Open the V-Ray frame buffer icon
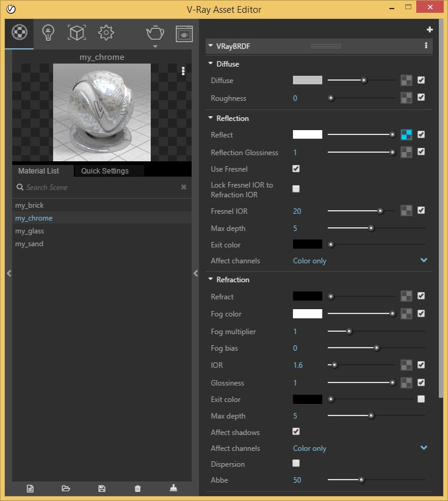This screenshot has height=501, width=448. tap(183, 34)
